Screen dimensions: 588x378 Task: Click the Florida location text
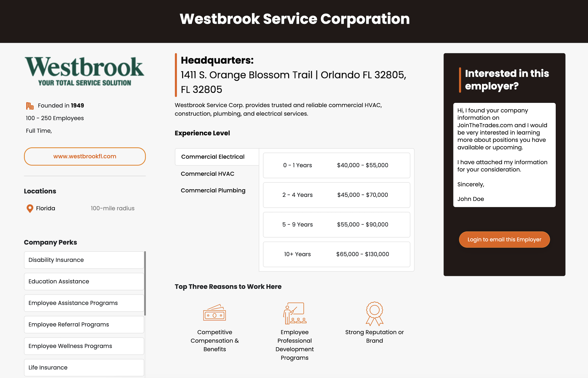[45, 208]
